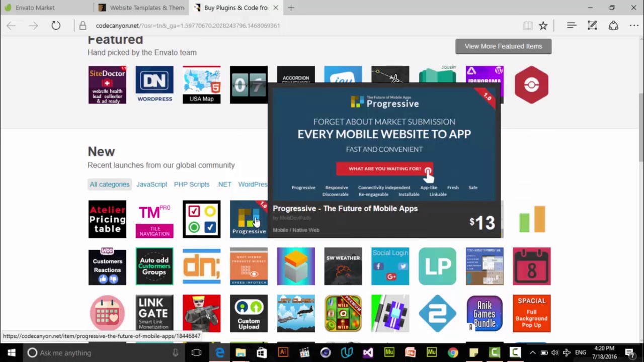Open the red calendar 8 item icon
Viewport: 644px width, 362px height.
pyautogui.click(x=532, y=266)
